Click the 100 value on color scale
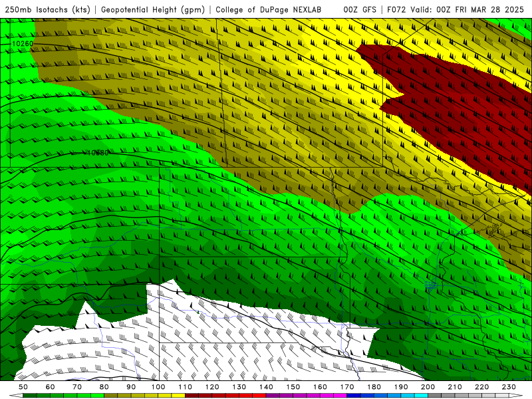This screenshot has height=399, width=532. click(158, 387)
